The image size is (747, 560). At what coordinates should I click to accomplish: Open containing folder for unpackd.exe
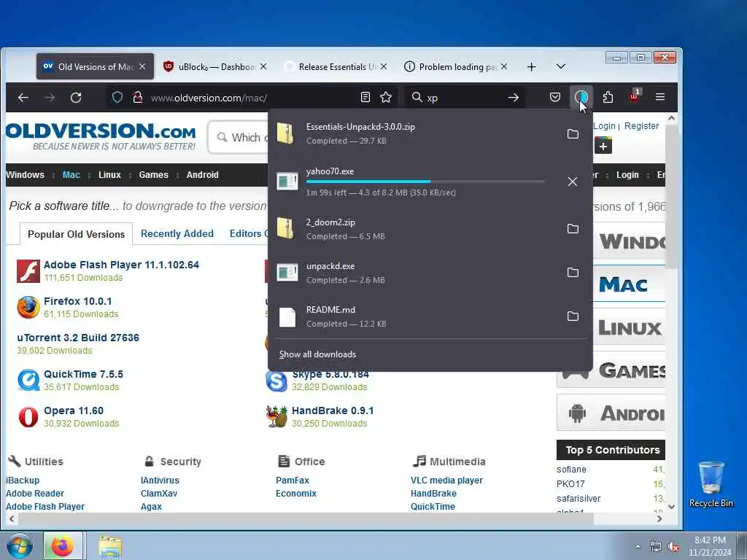coord(573,273)
